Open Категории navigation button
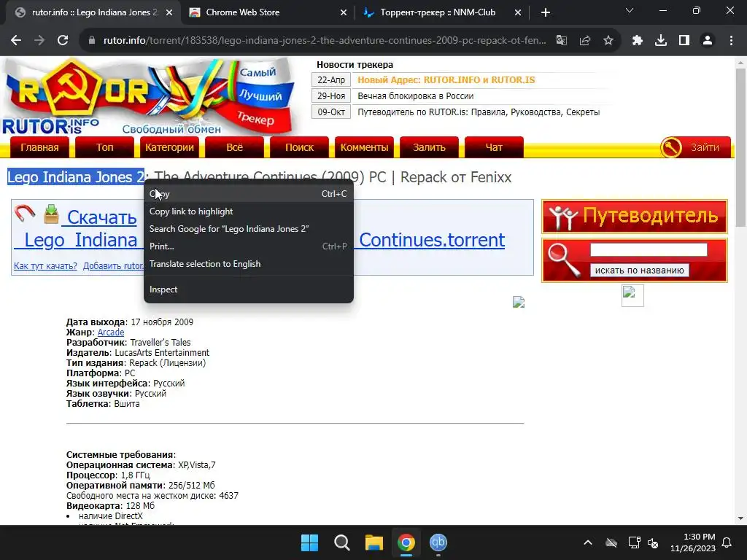Screen dimensions: 747x560 pos(169,147)
